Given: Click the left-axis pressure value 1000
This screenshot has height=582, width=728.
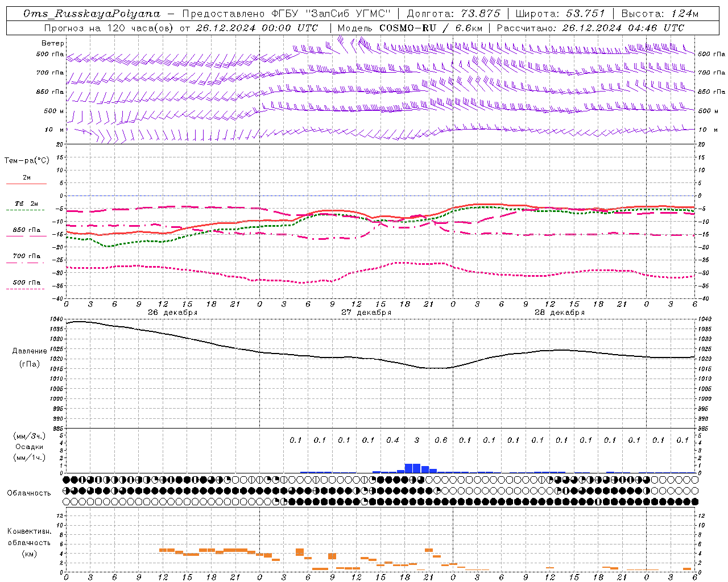Looking at the screenshot, I should pos(56,399).
